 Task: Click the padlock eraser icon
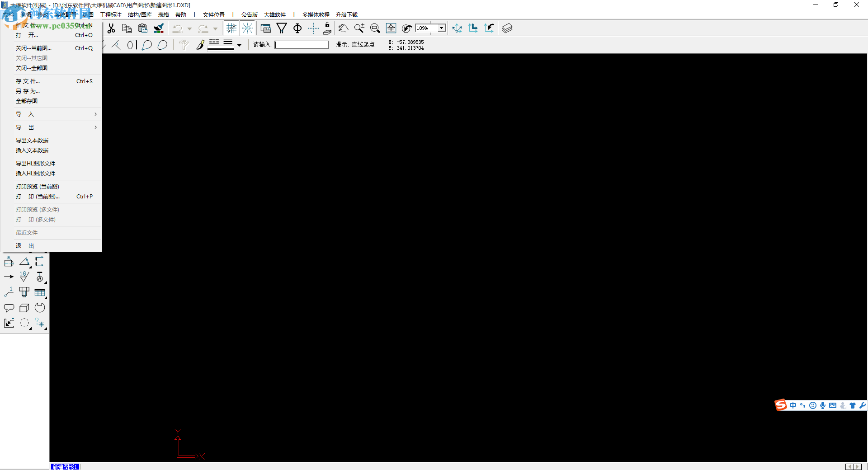click(327, 28)
